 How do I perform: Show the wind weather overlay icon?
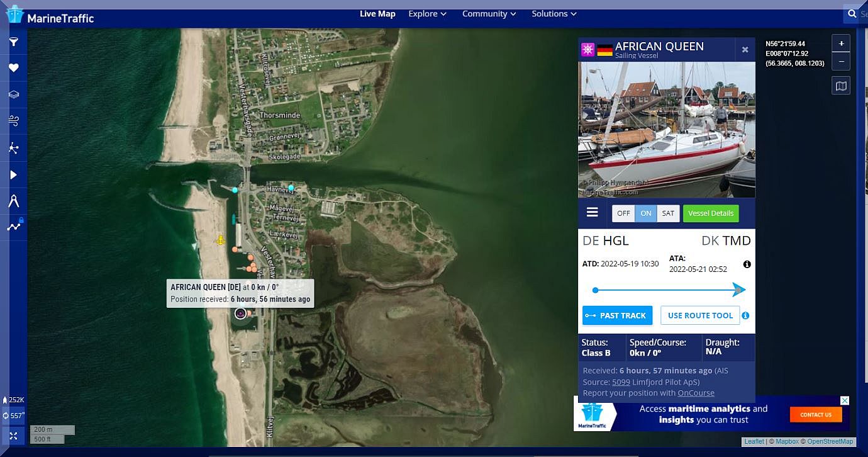[x=13, y=121]
